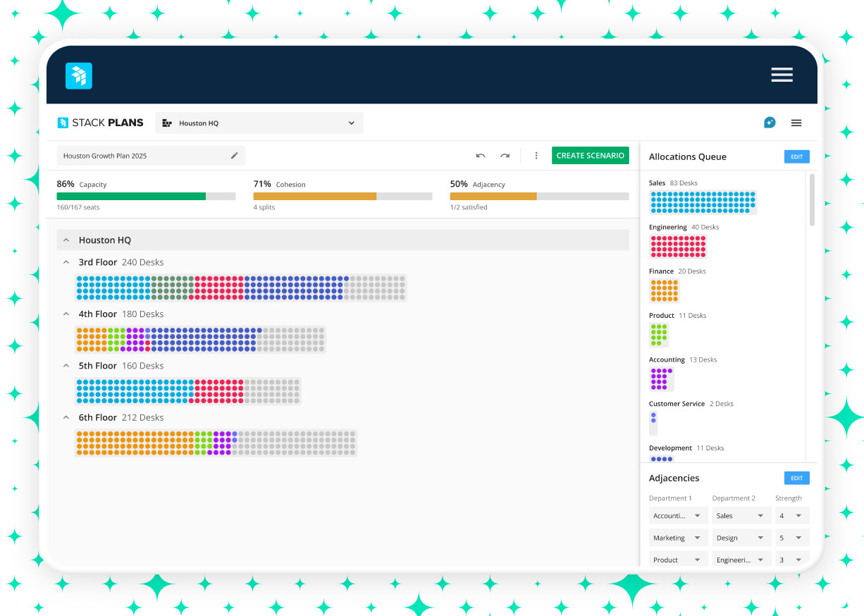864x616 pixels.
Task: Click the undo arrow icon
Action: (481, 156)
